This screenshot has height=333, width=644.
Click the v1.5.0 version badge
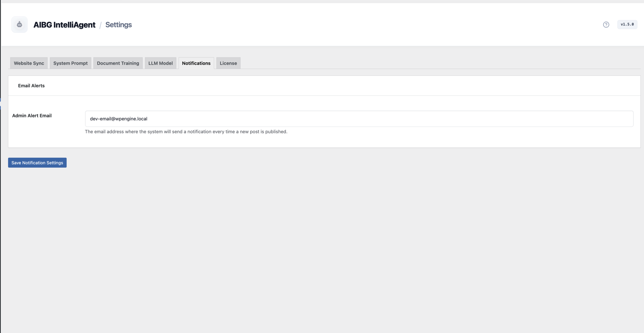point(627,24)
